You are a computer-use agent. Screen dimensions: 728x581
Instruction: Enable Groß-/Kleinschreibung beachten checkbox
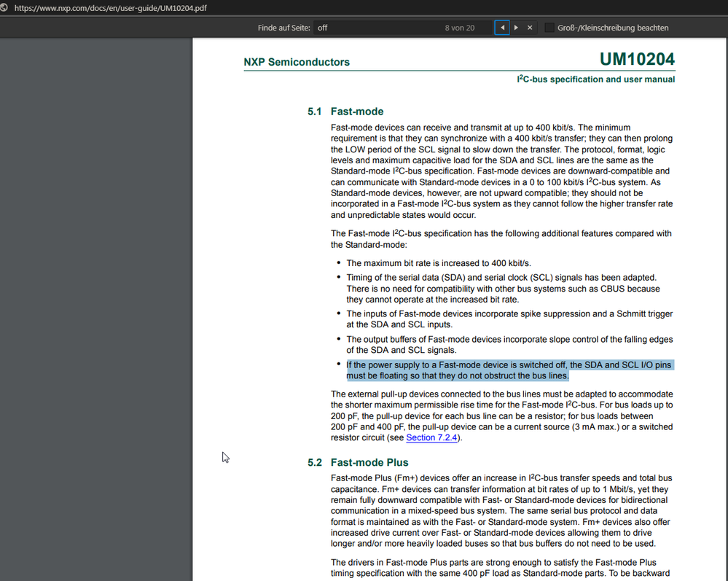click(x=549, y=28)
